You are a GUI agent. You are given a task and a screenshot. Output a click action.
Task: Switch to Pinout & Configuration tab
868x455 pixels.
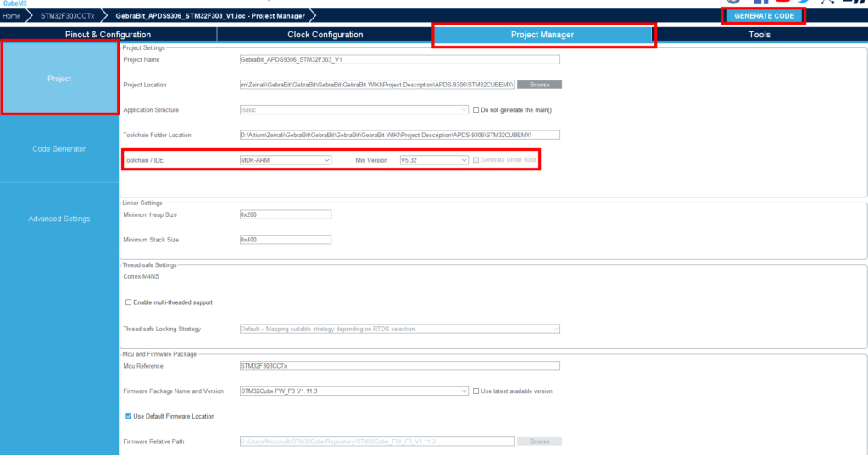(x=108, y=35)
